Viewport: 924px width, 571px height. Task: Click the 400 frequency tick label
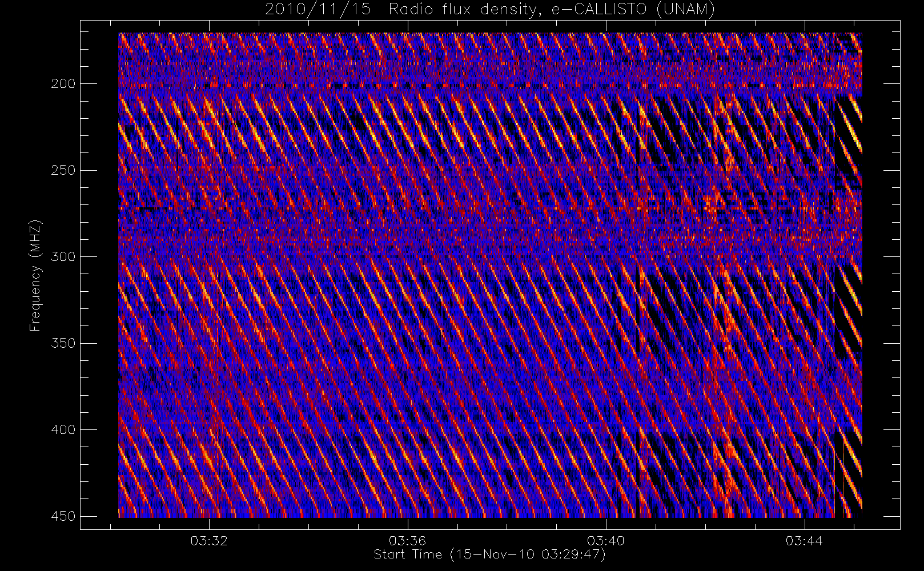pos(63,429)
